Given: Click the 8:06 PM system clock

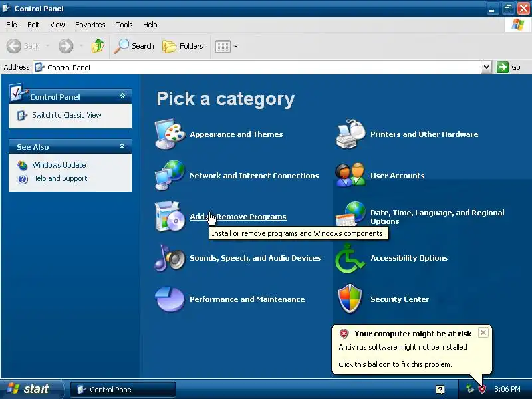Looking at the screenshot, I should pos(507,389).
